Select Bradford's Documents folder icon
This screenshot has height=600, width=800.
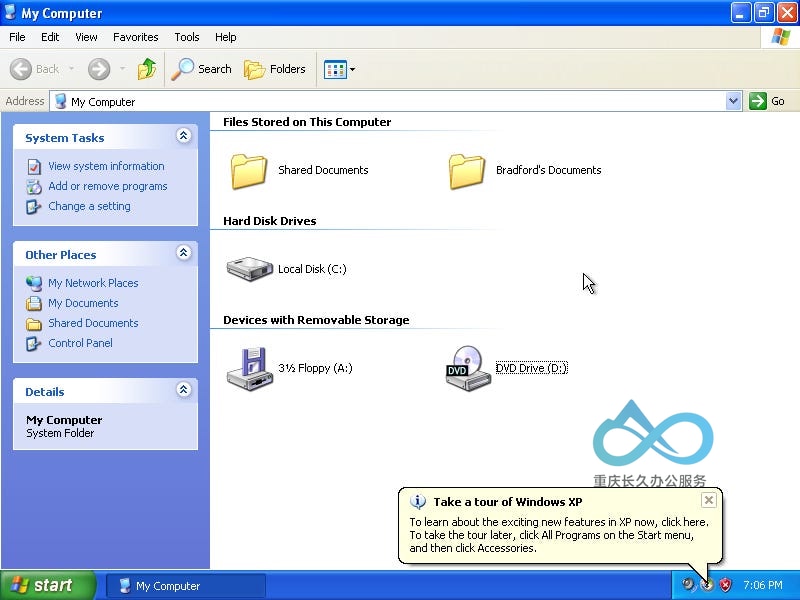467,171
